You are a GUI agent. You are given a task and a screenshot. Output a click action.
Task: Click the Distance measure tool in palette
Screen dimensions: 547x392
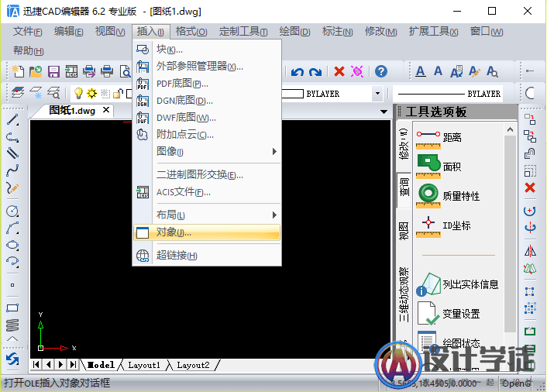tap(439, 139)
